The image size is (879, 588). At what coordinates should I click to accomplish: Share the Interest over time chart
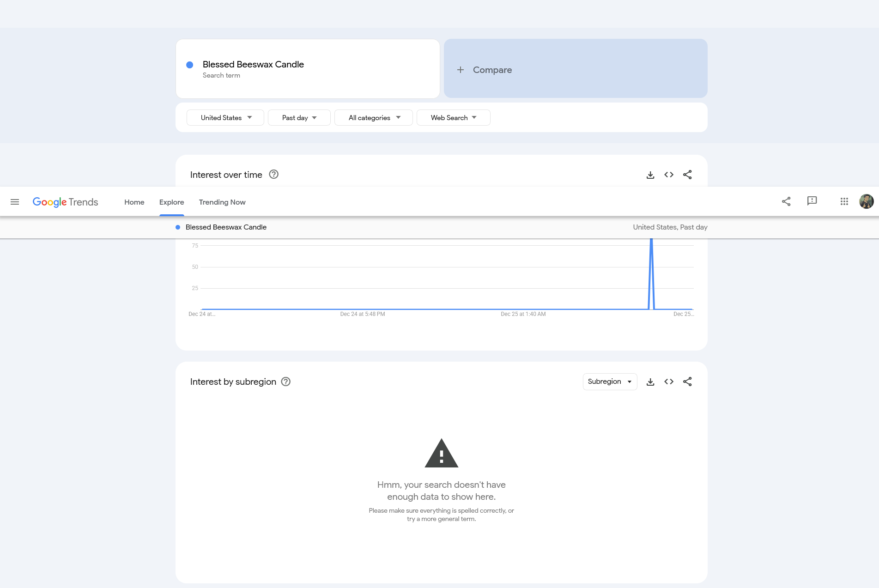click(687, 175)
